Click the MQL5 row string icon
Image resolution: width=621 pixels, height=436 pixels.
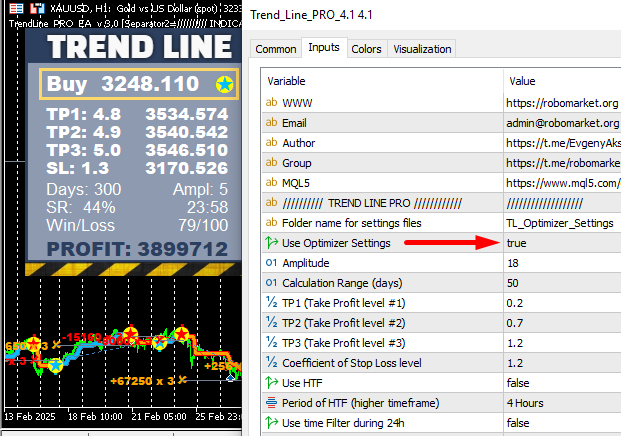click(271, 183)
